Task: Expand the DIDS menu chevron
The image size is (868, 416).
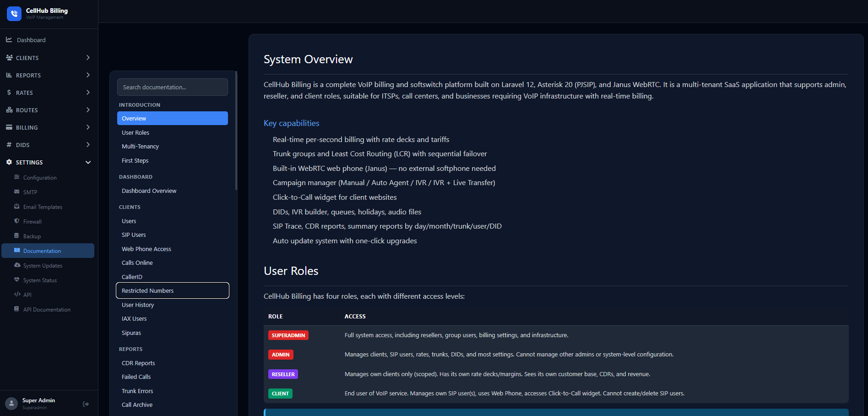Action: (88, 145)
